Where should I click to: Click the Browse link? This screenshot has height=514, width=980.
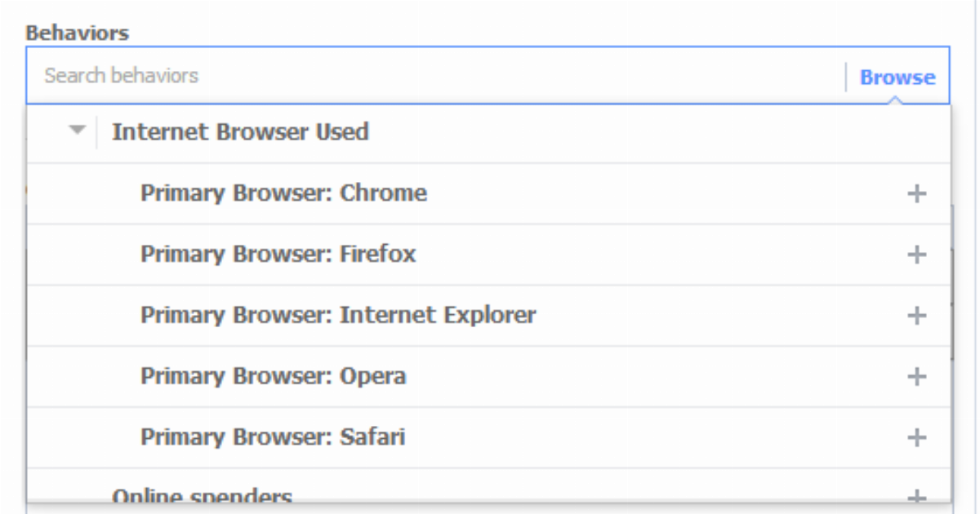pos(898,78)
